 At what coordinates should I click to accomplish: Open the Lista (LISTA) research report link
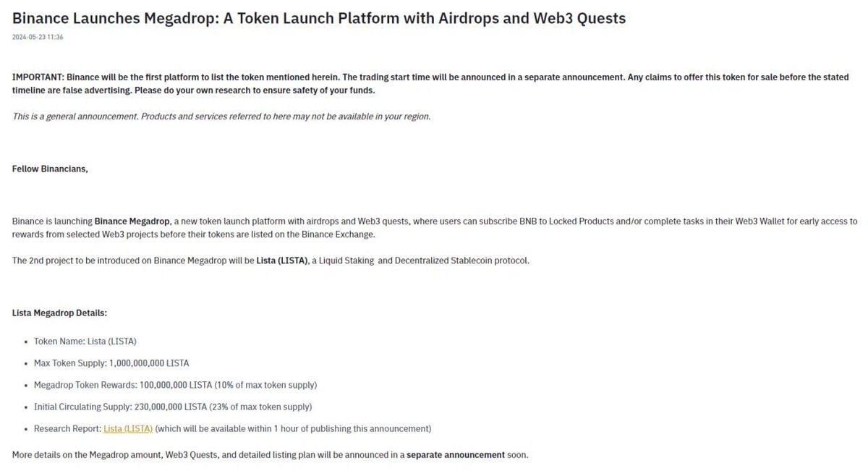click(x=128, y=428)
